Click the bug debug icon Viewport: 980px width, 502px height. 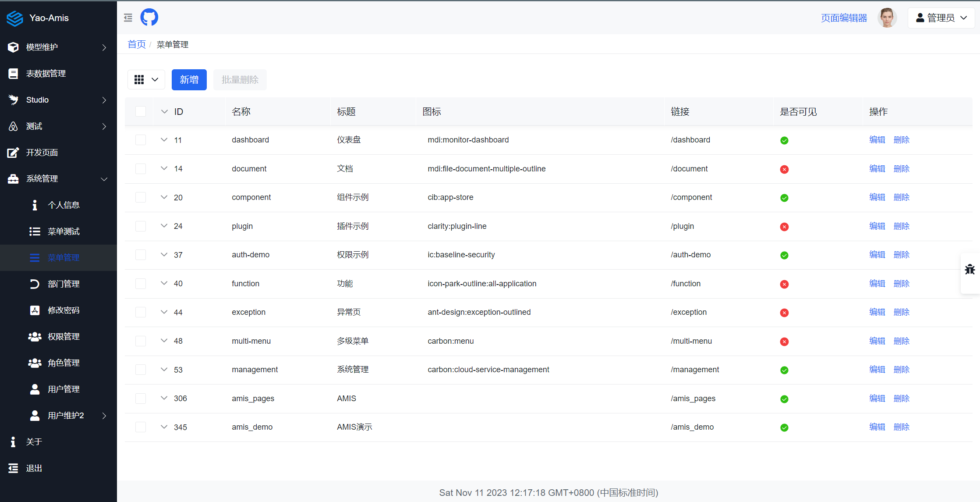pyautogui.click(x=969, y=269)
